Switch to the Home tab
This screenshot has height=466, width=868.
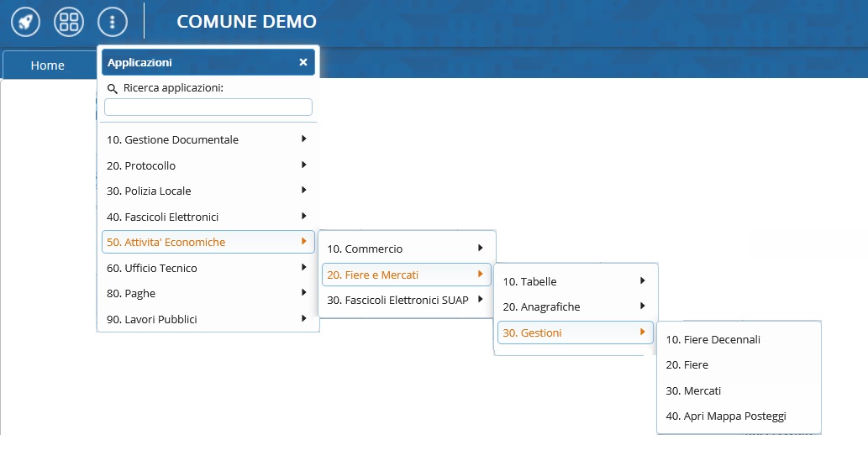(47, 65)
